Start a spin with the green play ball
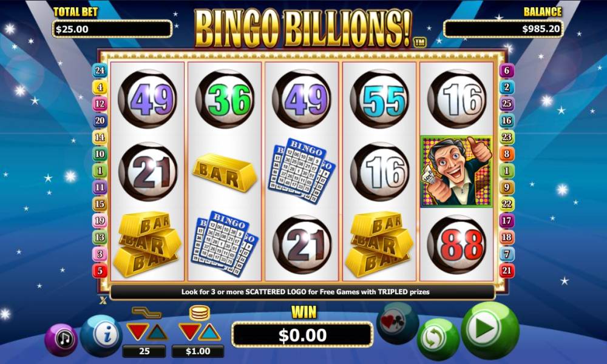607x364 pixels. 489,330
